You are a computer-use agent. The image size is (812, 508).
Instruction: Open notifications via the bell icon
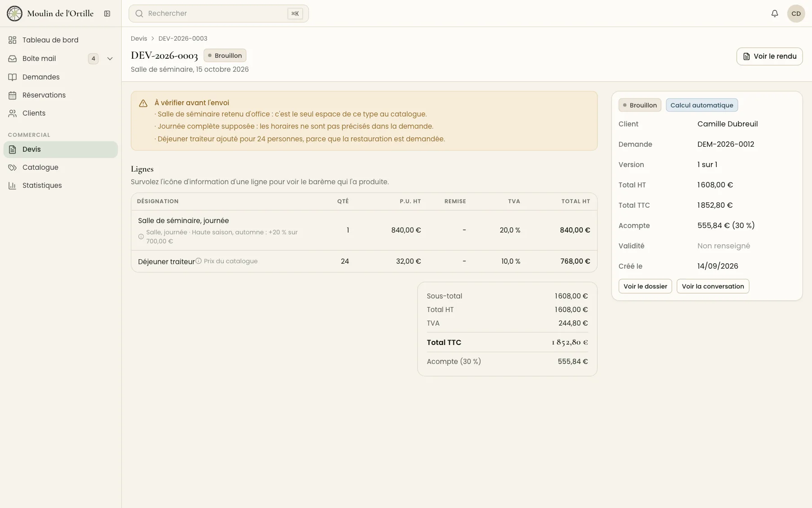click(775, 14)
